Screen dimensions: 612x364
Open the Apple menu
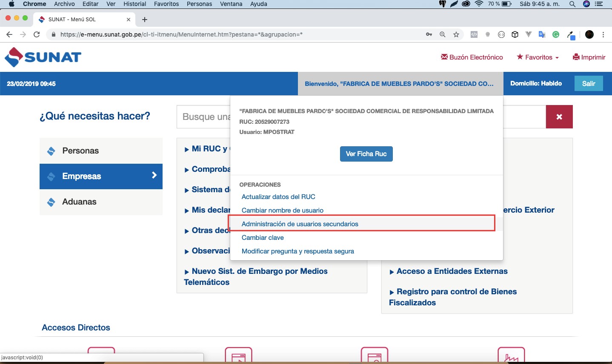[x=11, y=4]
